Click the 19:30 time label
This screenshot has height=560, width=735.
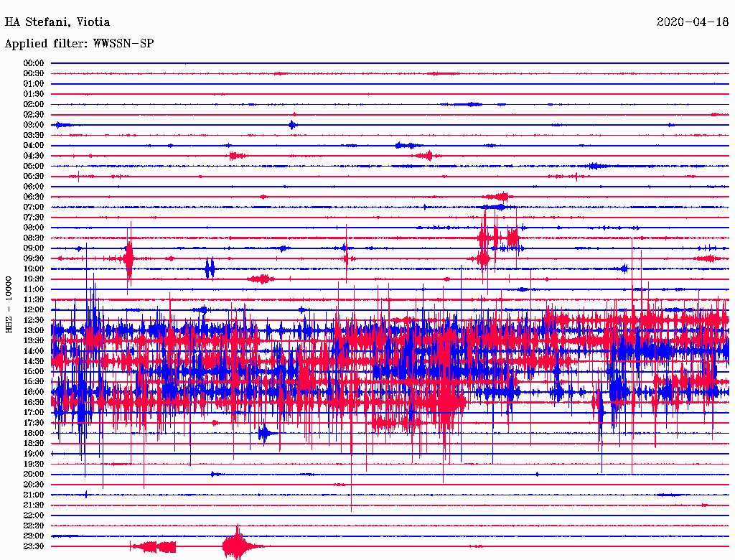(x=34, y=465)
